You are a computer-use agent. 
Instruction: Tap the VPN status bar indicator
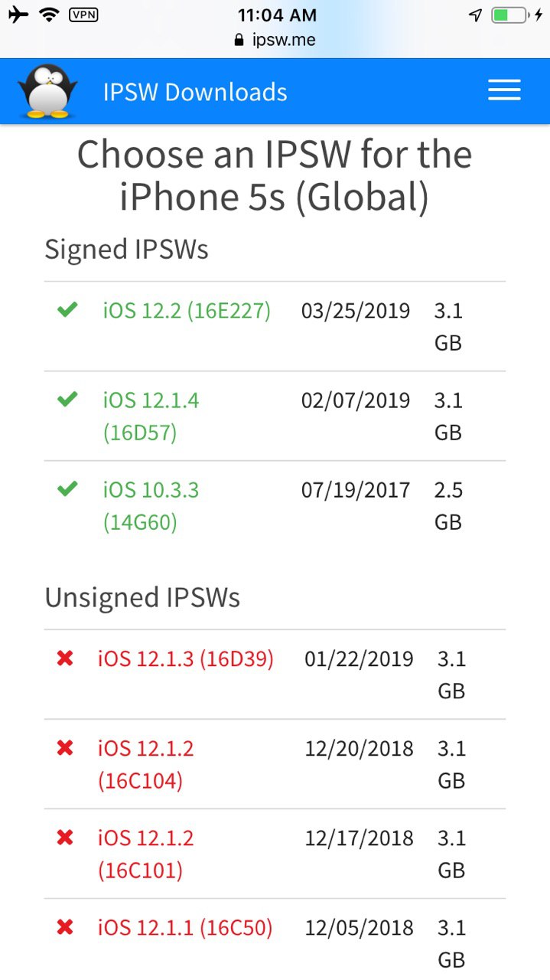click(x=83, y=15)
